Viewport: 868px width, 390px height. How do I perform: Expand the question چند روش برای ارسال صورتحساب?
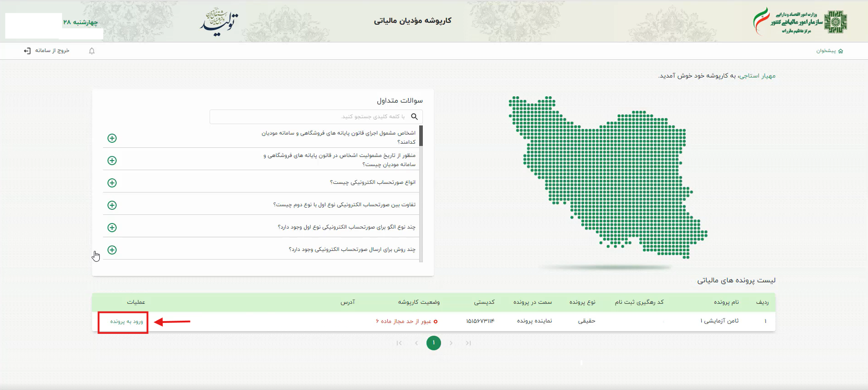[112, 250]
